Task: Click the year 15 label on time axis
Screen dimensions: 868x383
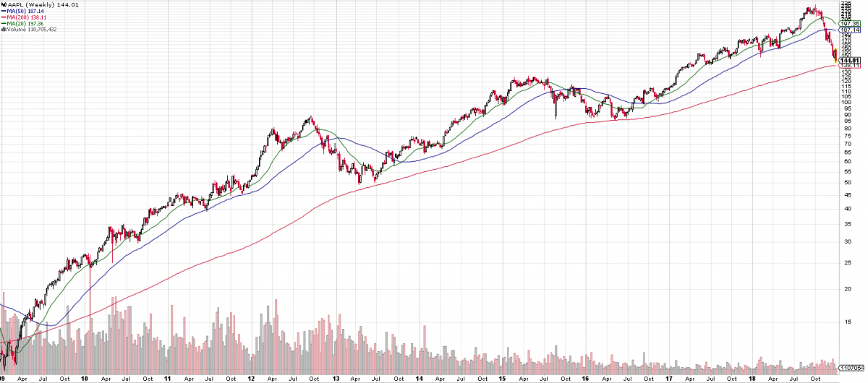Action: pyautogui.click(x=501, y=378)
